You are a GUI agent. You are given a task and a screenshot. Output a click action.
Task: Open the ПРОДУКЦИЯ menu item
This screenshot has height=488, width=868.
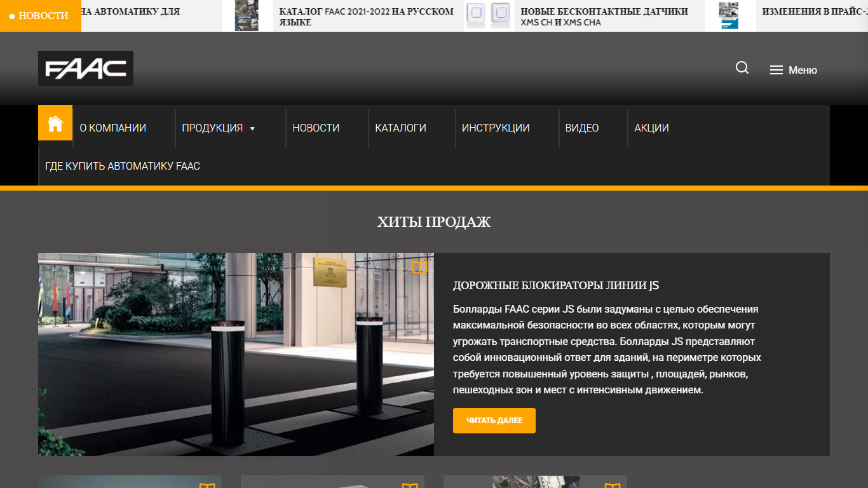212,128
